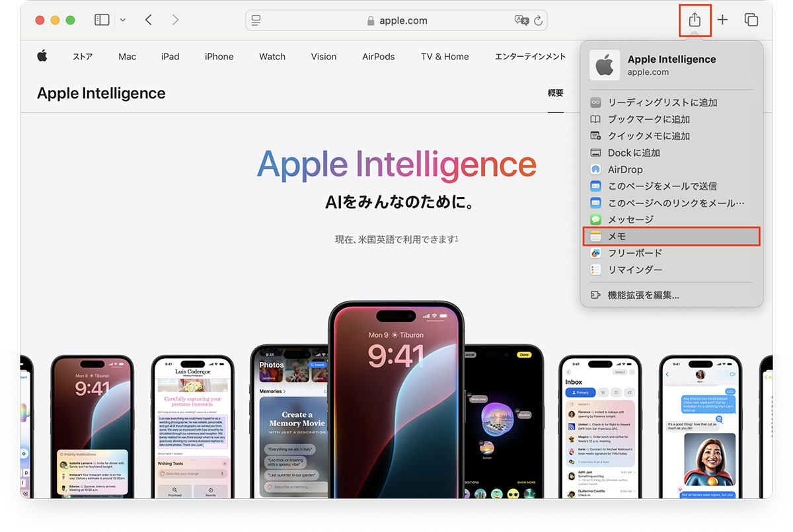Choose クイックメモに追加 in share menu
Viewport: 793px width, 532px height.
click(x=671, y=136)
